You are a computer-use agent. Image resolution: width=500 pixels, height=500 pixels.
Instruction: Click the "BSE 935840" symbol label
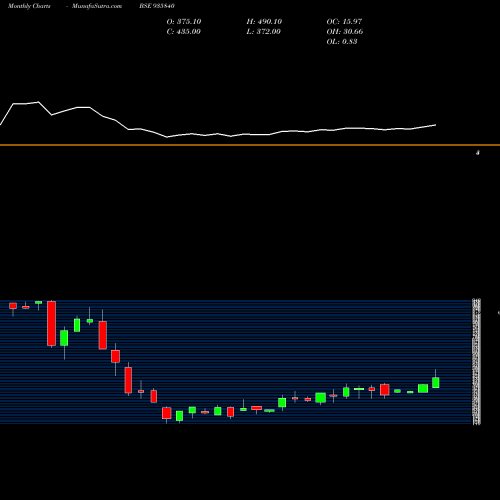pyautogui.click(x=157, y=6)
